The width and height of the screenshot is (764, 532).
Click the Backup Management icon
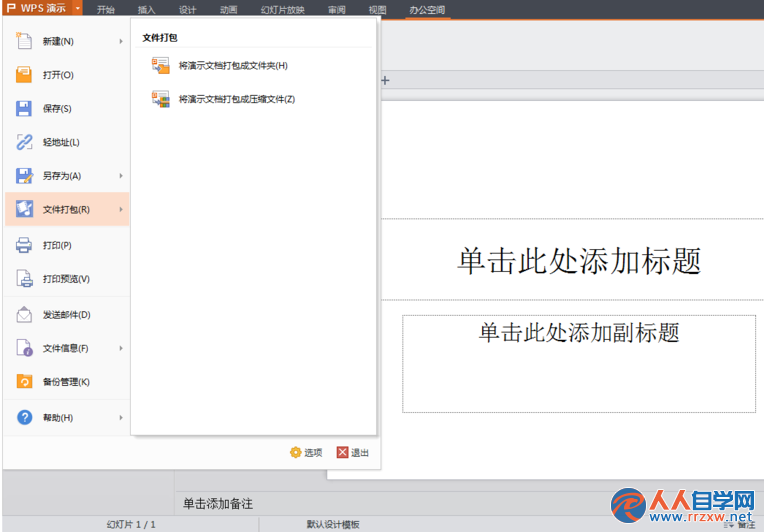(23, 381)
